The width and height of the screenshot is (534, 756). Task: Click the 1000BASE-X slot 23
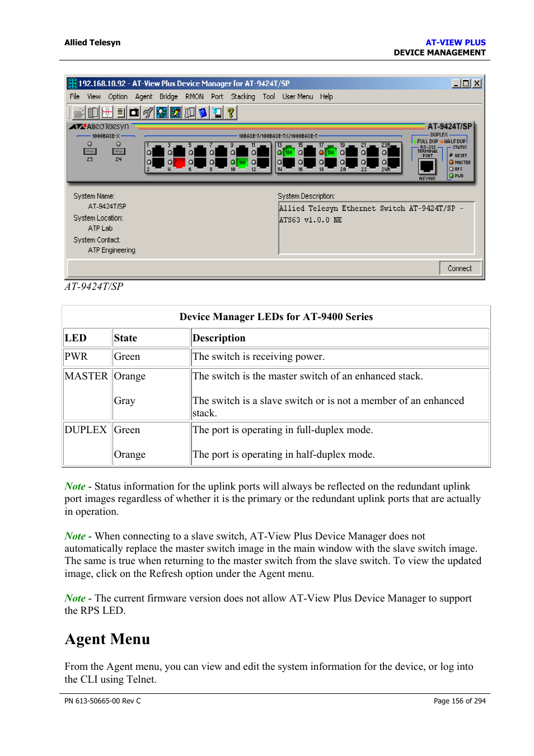pyautogui.click(x=90, y=152)
